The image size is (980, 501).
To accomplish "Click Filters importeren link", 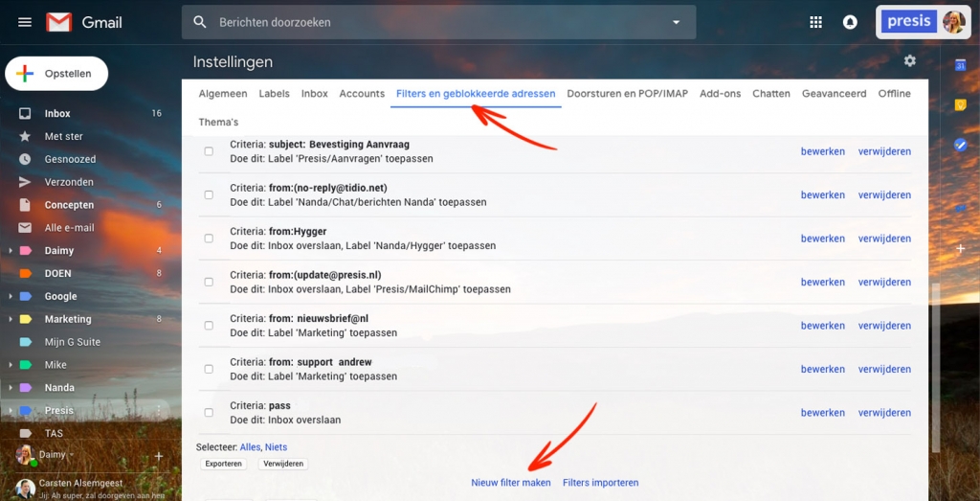I will pyautogui.click(x=601, y=483).
